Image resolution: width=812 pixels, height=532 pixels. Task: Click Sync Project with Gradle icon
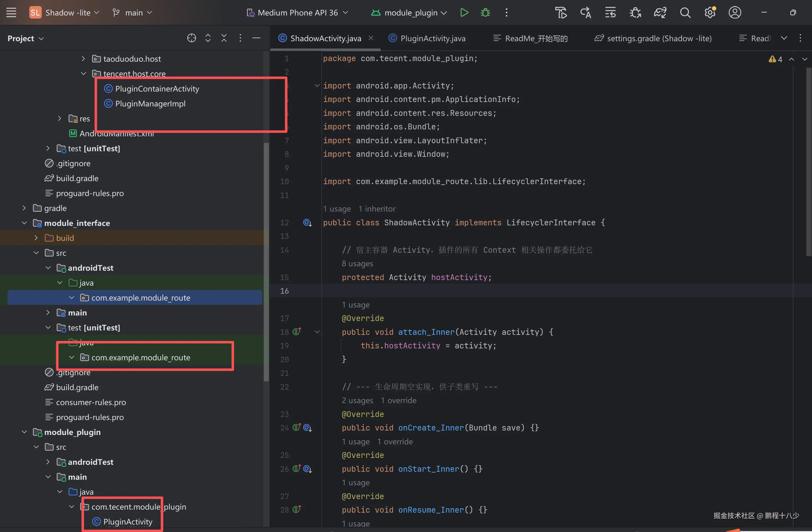tap(660, 13)
